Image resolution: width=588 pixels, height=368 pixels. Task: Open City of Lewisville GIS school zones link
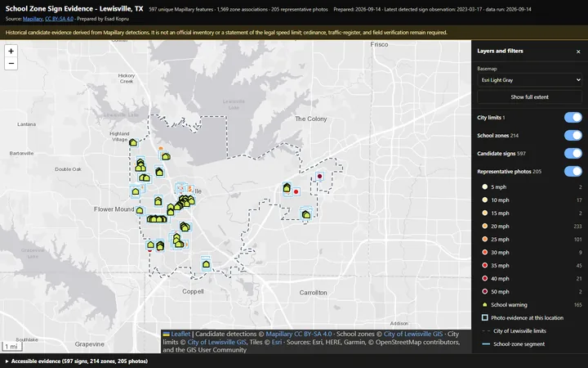coord(413,334)
